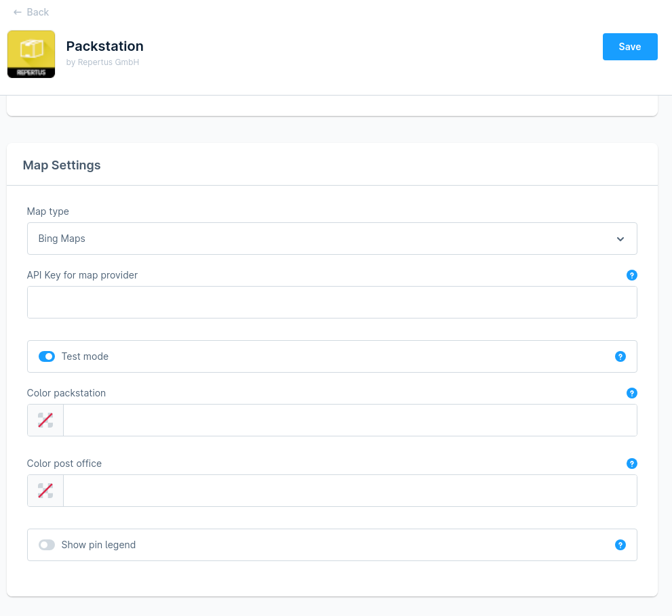Open Color post office color picker swatch
The image size is (672, 616).
click(x=45, y=491)
